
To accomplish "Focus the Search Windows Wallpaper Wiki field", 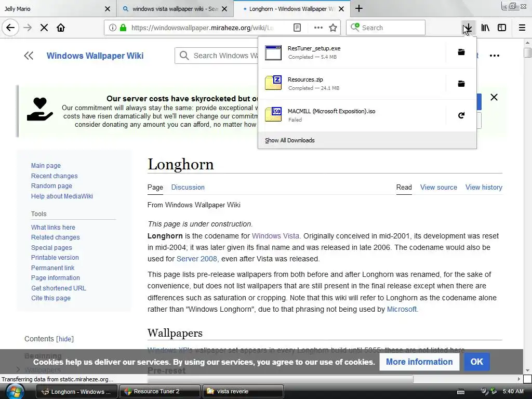I will coord(216,56).
